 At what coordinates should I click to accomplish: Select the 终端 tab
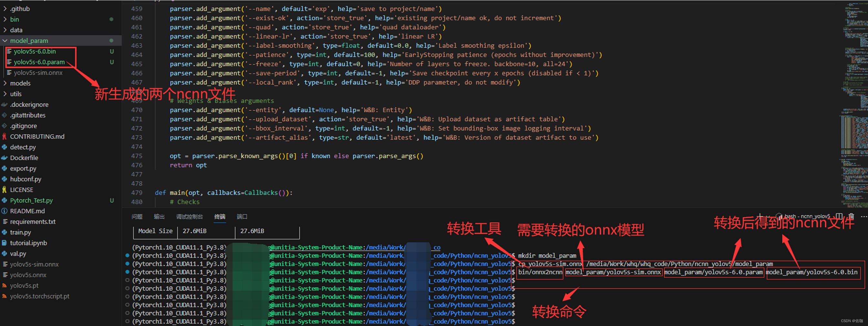[x=220, y=217]
